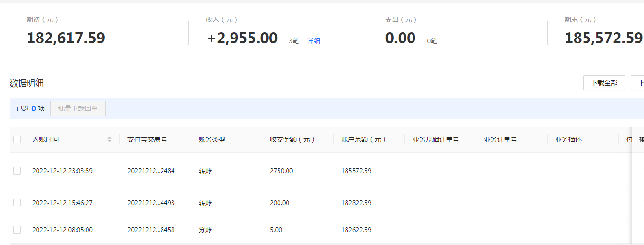The width and height of the screenshot is (644, 245).
Task: Click the 分账 account type cell
Action: (x=205, y=230)
